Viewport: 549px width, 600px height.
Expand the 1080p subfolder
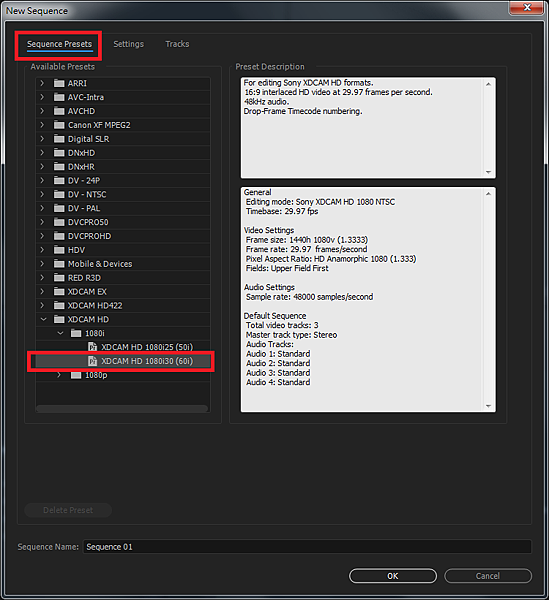point(59,375)
